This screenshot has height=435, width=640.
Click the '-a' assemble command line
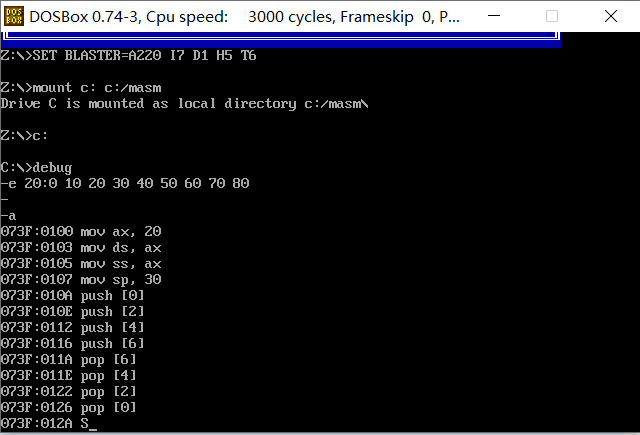point(8,215)
